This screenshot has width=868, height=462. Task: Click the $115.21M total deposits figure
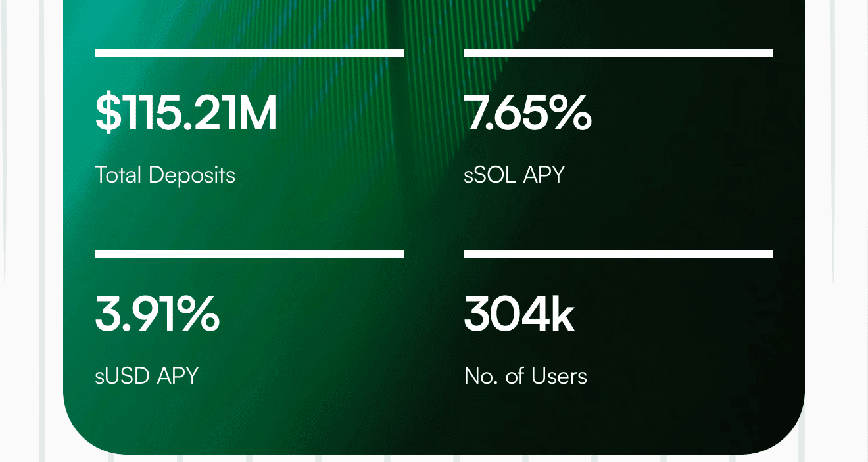(x=186, y=113)
